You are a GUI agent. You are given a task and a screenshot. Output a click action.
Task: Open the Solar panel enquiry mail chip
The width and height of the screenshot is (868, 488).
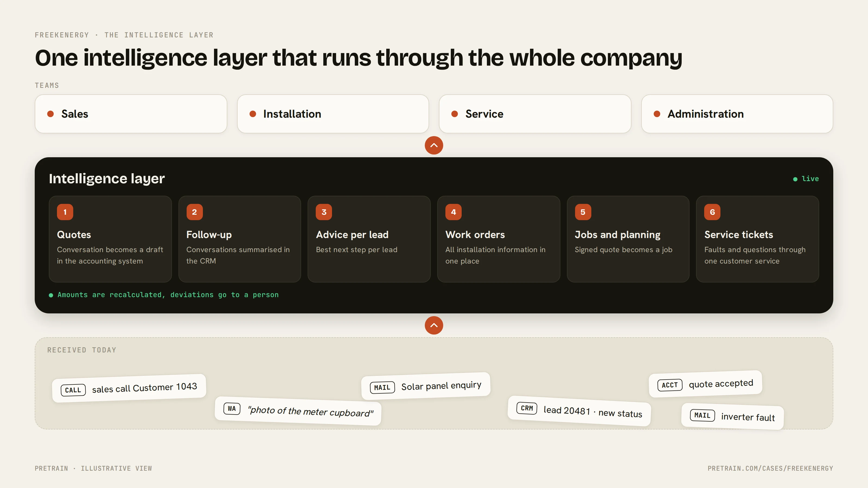pyautogui.click(x=426, y=386)
